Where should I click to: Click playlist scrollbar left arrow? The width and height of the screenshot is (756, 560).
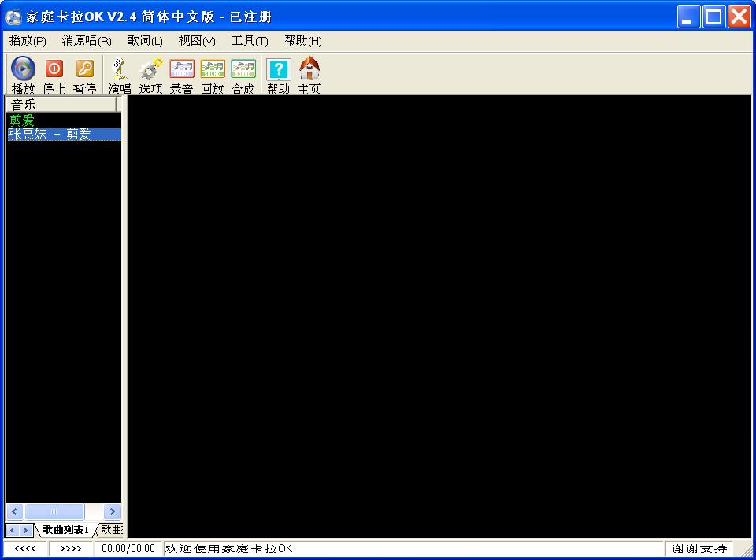coord(14,511)
